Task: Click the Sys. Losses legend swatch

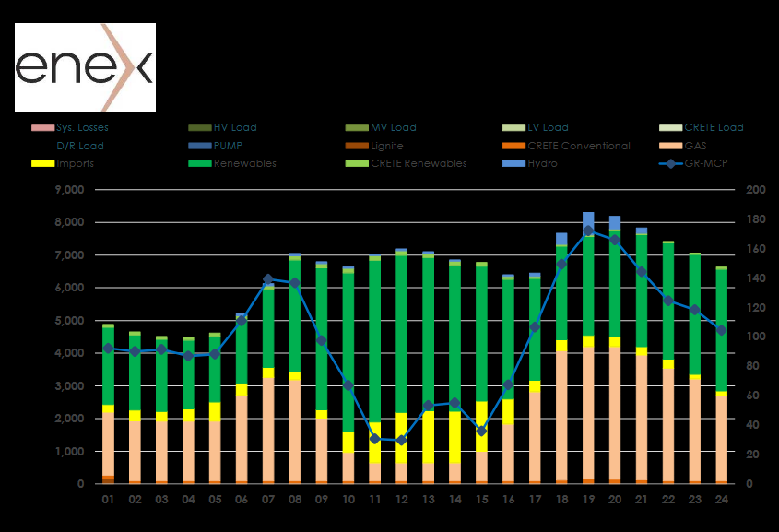Action: (41, 127)
